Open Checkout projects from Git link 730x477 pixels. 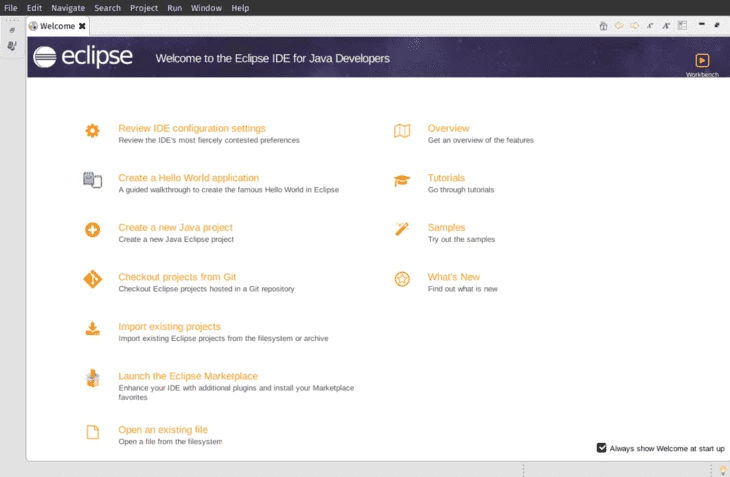point(177,277)
